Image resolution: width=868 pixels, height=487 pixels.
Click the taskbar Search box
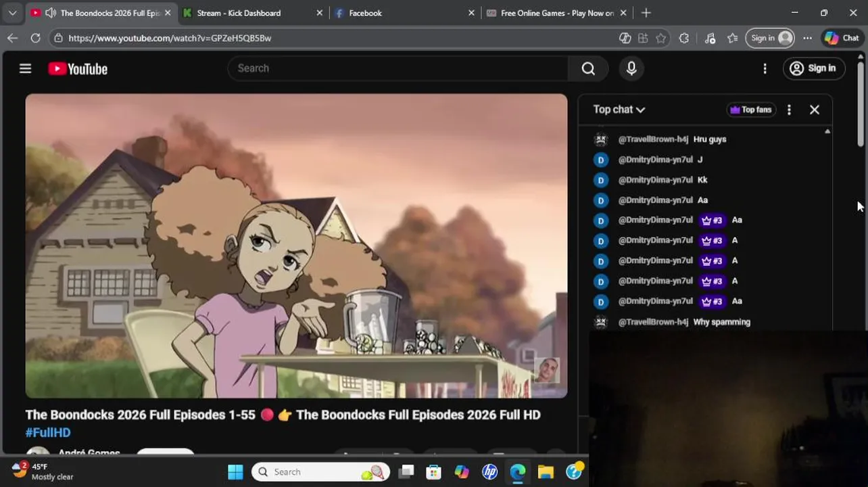pyautogui.click(x=321, y=472)
